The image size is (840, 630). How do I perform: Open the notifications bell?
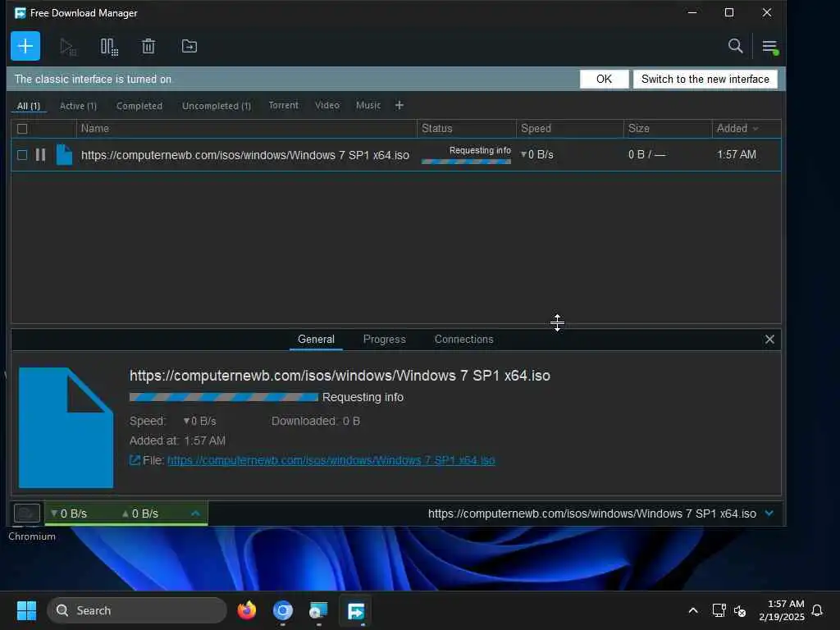click(x=817, y=610)
